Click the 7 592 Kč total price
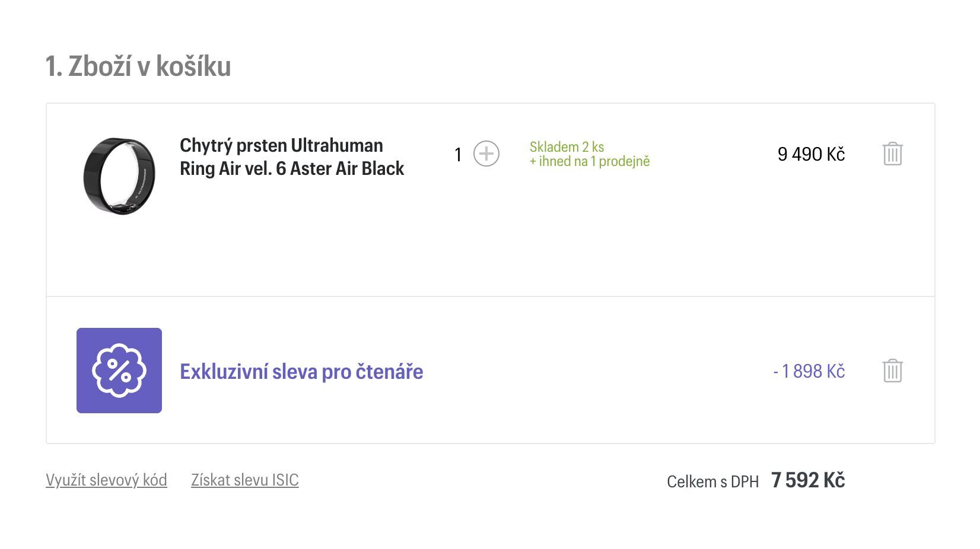 tap(808, 480)
